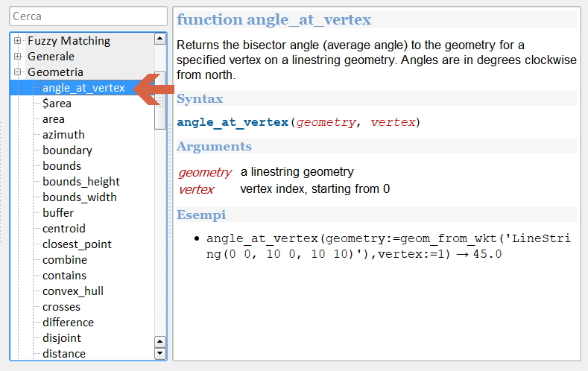The image size is (588, 371).
Task: Expand the Generale group
Action: click(x=17, y=57)
